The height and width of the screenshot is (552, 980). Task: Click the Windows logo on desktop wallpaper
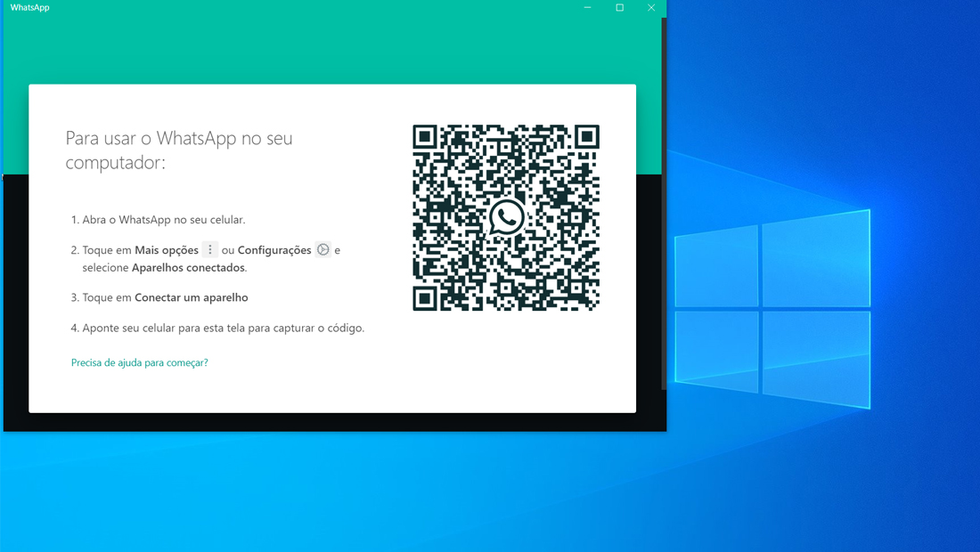[772, 309]
